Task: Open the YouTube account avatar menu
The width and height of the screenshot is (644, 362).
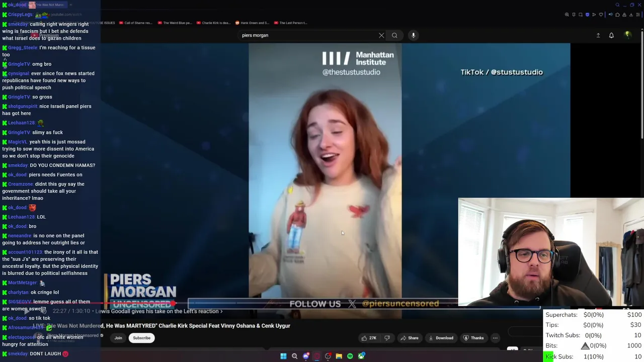Action: pos(627,35)
